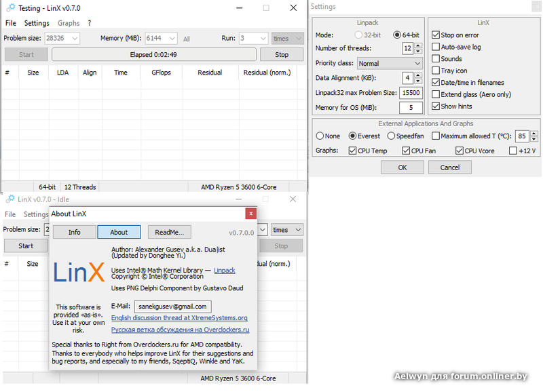Image resolution: width=543 pixels, height=392 pixels.
Task: Decrease Data Alignment with down arrow
Action: 418,81
